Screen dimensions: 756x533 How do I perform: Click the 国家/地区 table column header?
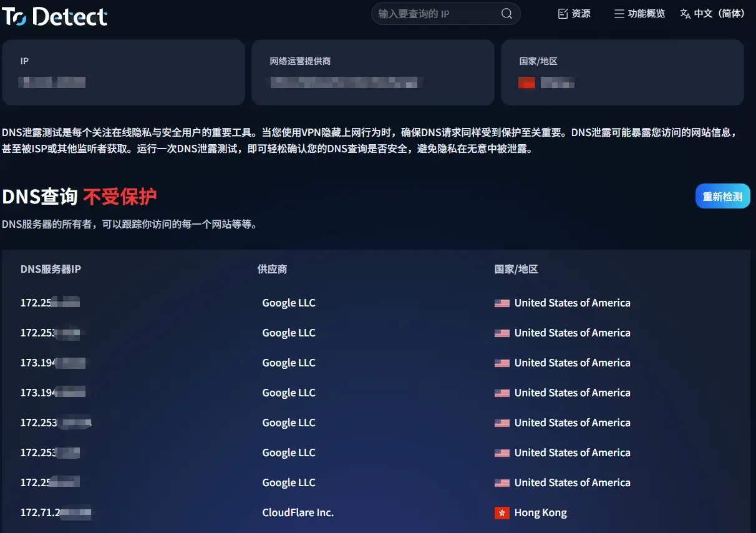(516, 269)
